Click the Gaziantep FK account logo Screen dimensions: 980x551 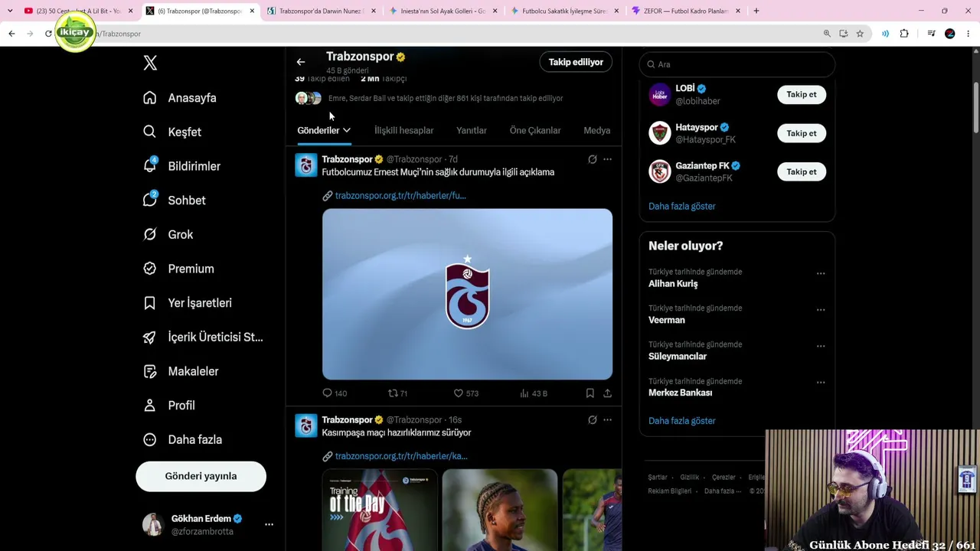[x=660, y=171]
